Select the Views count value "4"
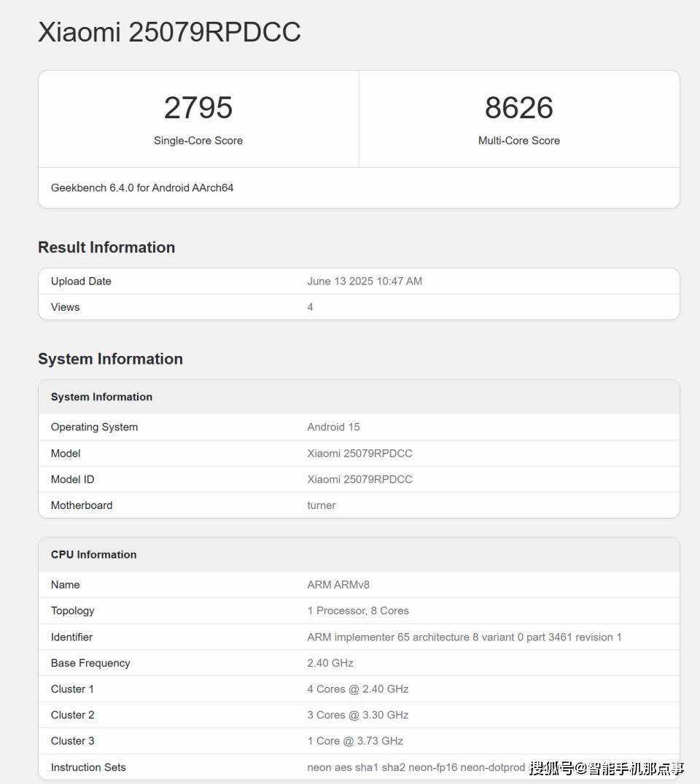Screen dimensions: 700x784 coord(310,307)
